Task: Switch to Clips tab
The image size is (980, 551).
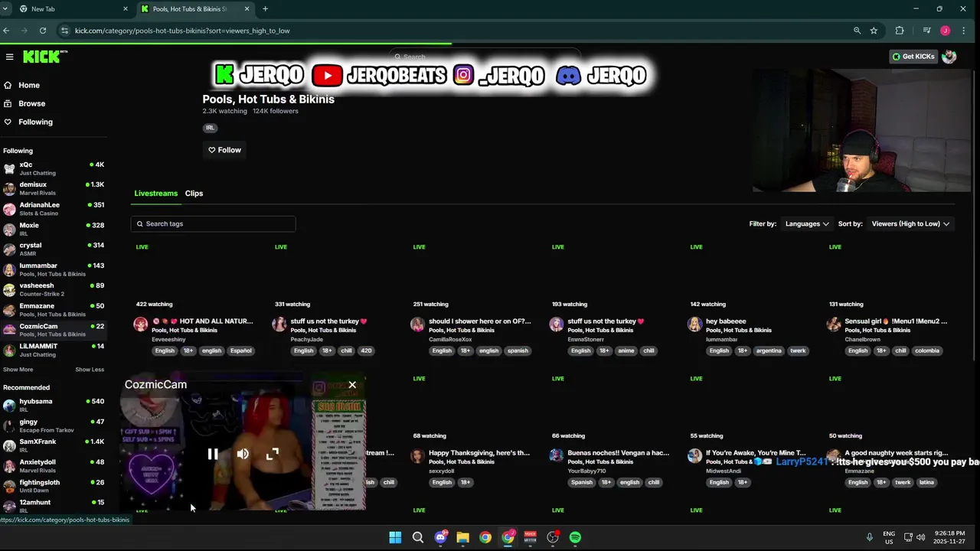Action: [x=194, y=194]
